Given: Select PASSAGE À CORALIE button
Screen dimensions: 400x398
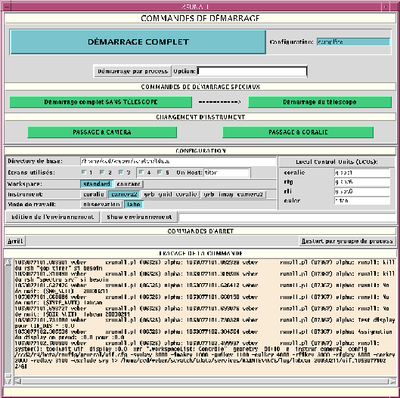Looking at the screenshot, I should [x=298, y=132].
